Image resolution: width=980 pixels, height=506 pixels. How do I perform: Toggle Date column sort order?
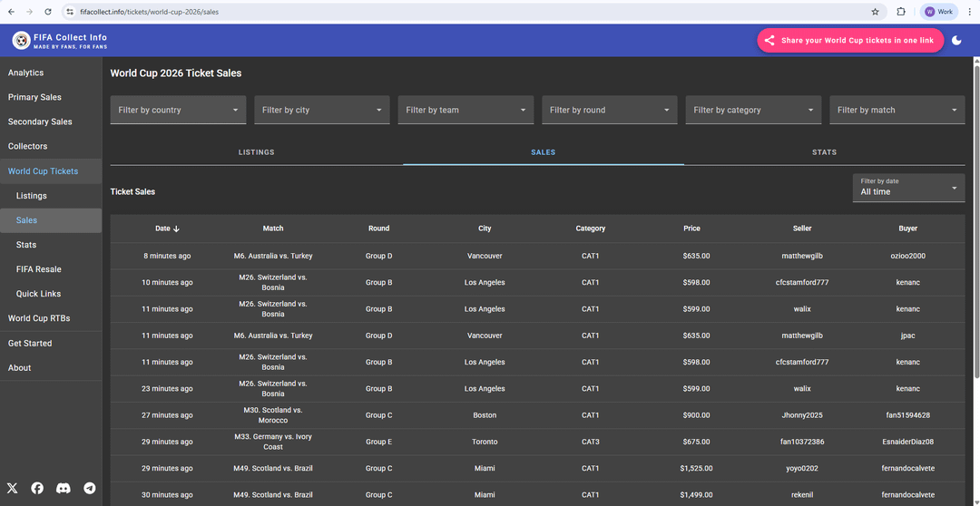tap(168, 229)
